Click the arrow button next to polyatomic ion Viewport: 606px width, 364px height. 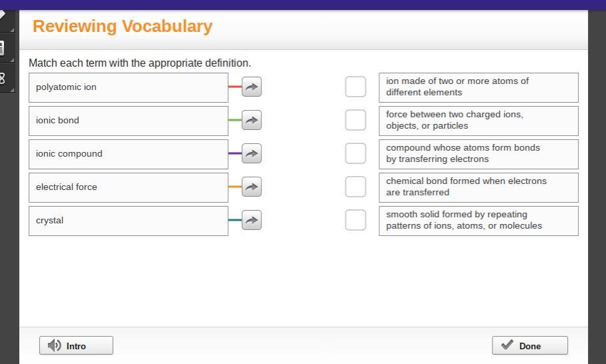click(251, 87)
